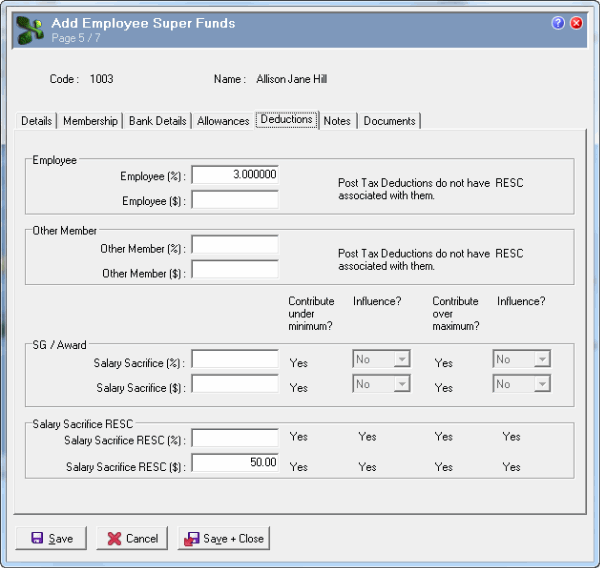The image size is (600, 568).
Task: Switch to the Membership tab
Action: [x=90, y=121]
